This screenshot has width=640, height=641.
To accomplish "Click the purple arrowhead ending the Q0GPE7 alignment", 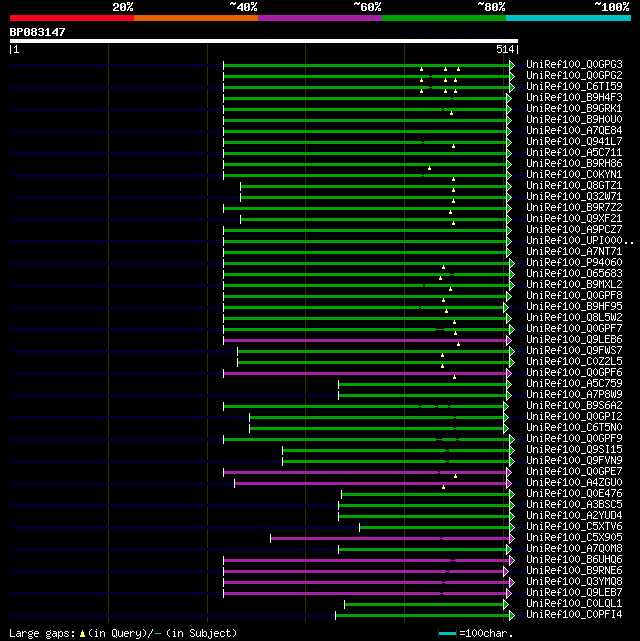I will point(509,473).
